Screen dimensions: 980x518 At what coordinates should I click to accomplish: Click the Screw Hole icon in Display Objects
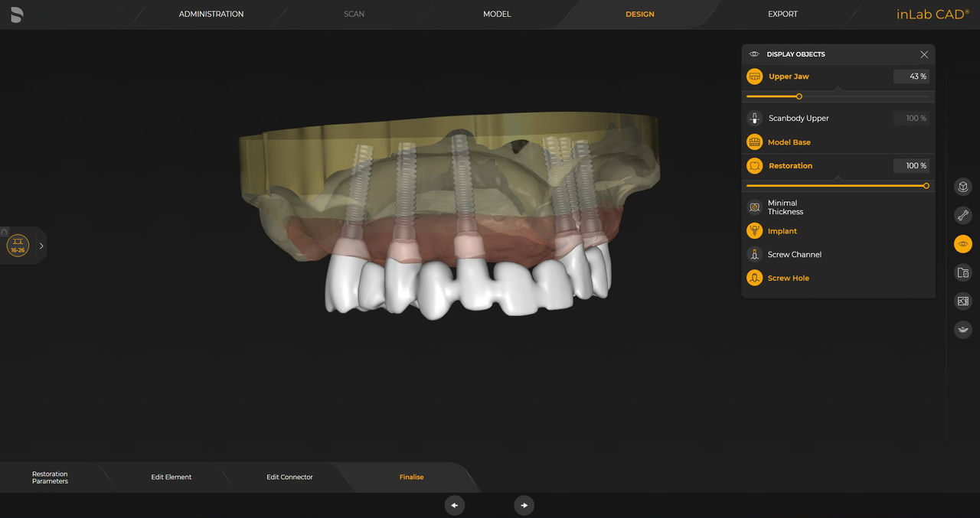click(x=754, y=278)
